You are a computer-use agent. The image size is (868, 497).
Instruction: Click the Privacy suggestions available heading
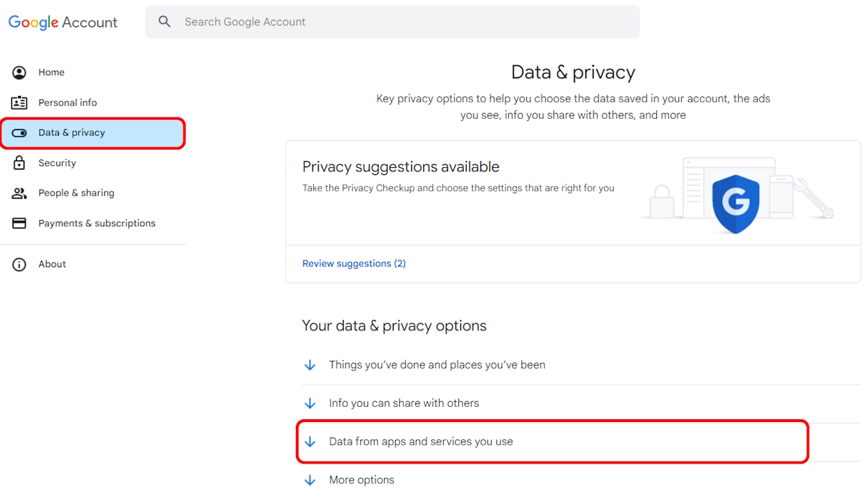coord(401,167)
